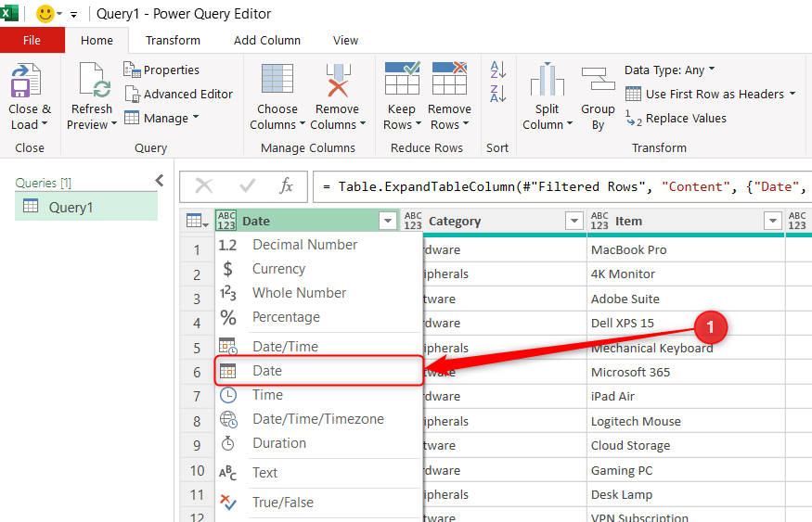Open query Properties
This screenshot has height=522, width=812.
pos(161,70)
